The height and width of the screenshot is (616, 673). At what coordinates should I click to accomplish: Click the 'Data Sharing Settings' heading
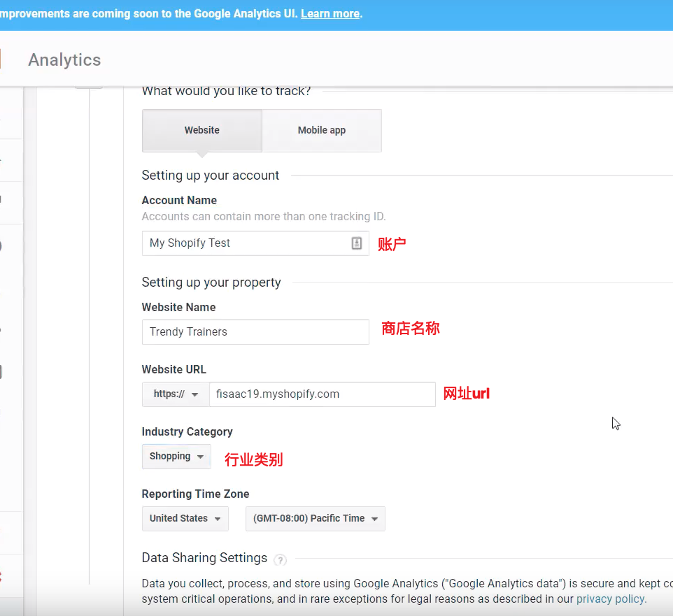(204, 558)
